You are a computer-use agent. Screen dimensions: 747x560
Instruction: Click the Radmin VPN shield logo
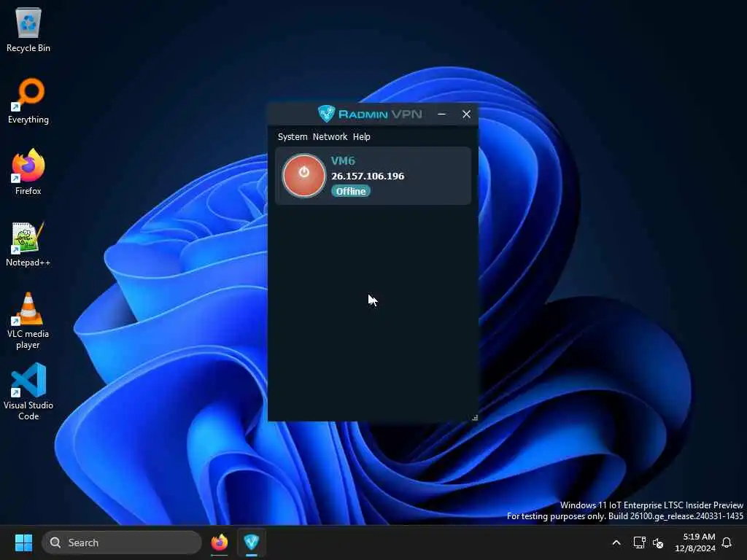pos(326,114)
